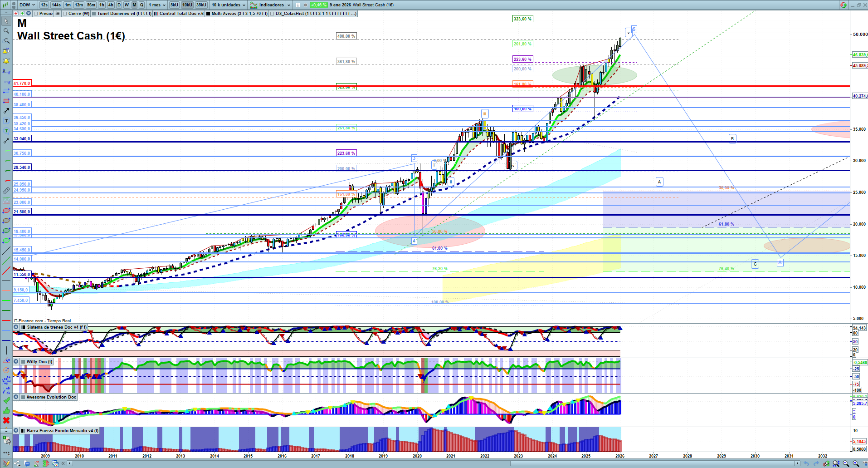Screen dimensions: 868x468
Task: Activate the magnifier zoom tool
Action: [x=6, y=31]
